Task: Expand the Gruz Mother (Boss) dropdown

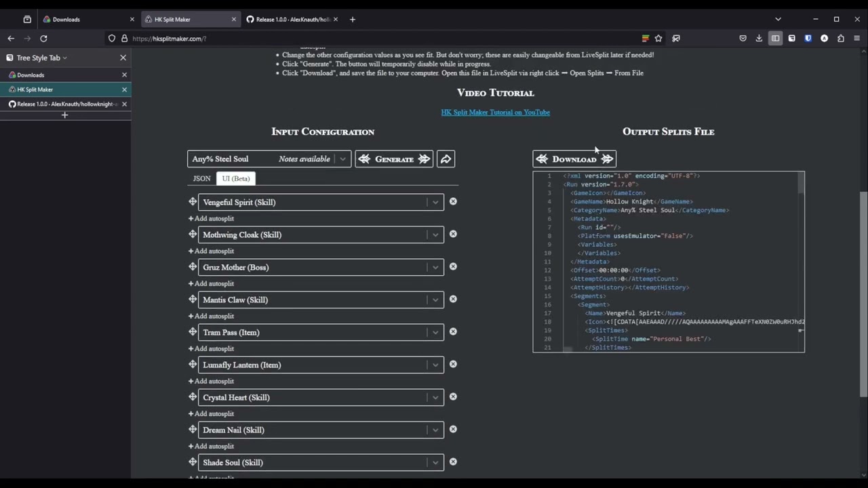Action: point(435,267)
